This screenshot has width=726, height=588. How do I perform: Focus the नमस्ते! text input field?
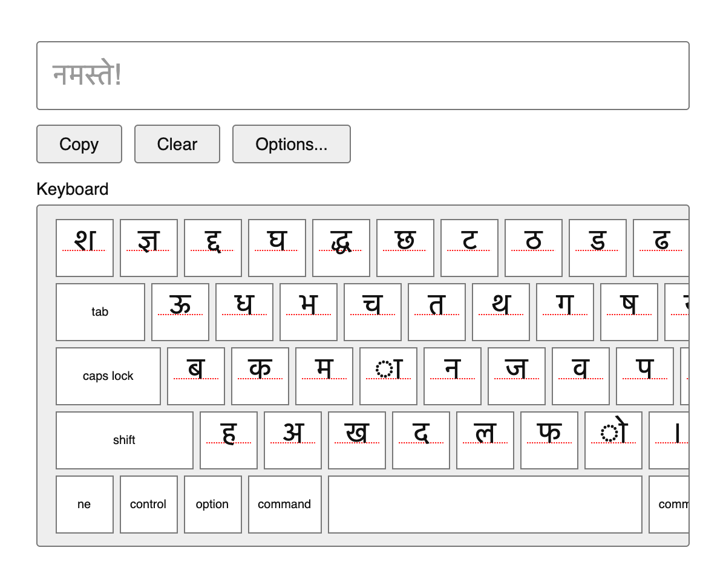363,76
